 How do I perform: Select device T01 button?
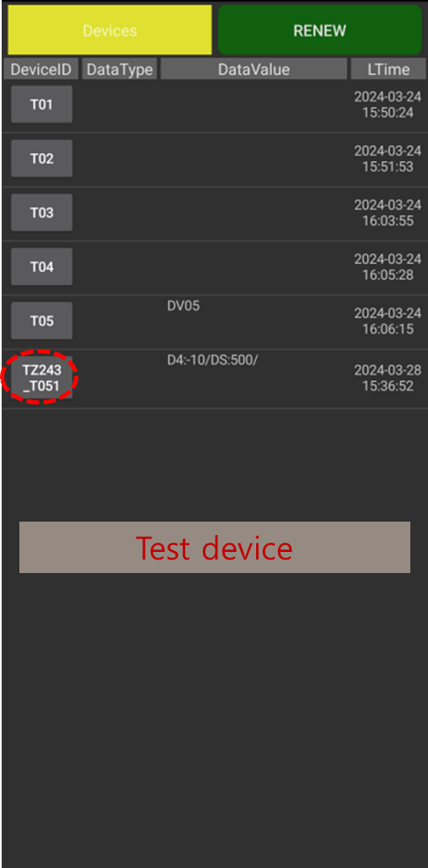(41, 104)
